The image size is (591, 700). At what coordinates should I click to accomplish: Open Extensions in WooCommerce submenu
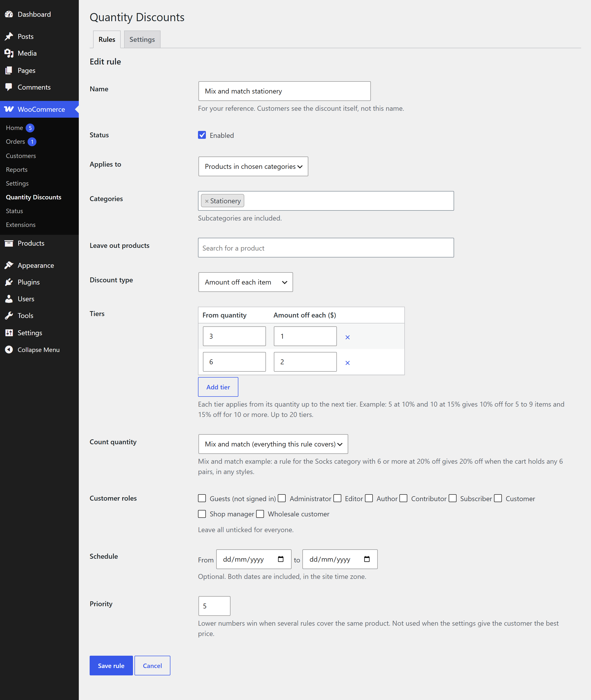click(21, 225)
